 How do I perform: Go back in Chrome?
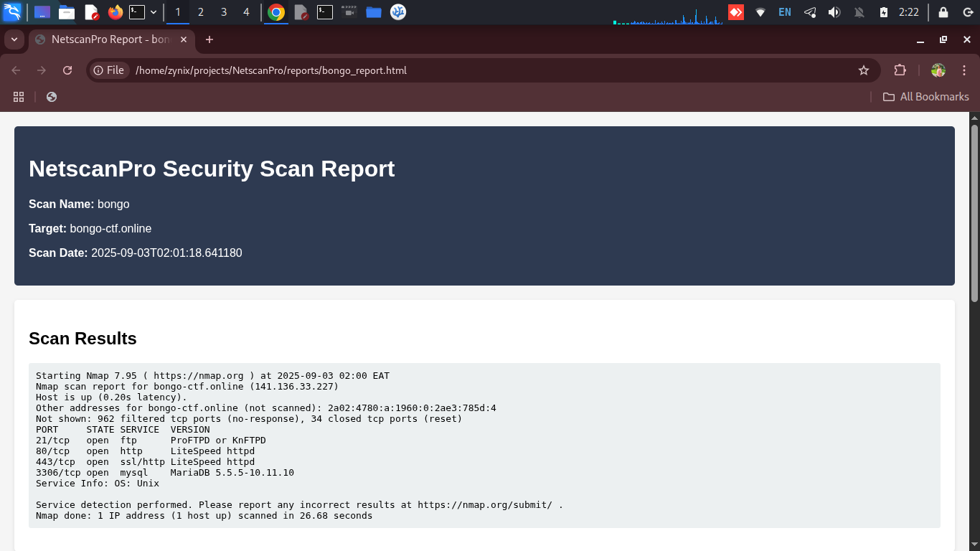(x=16, y=70)
